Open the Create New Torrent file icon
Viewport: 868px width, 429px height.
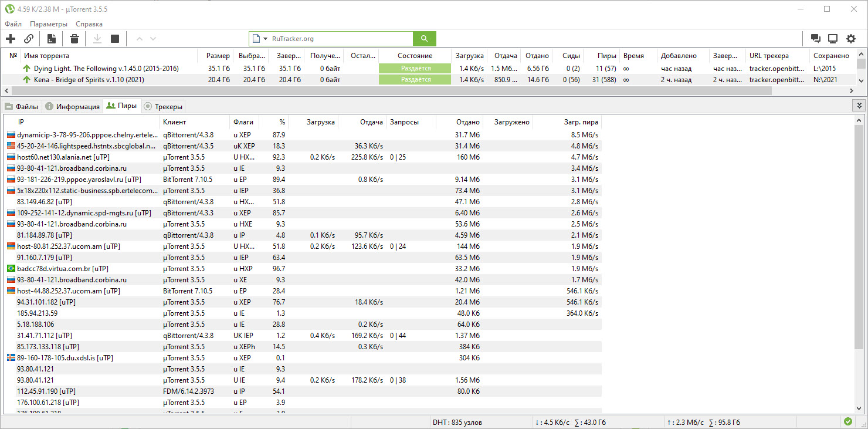pyautogui.click(x=52, y=39)
